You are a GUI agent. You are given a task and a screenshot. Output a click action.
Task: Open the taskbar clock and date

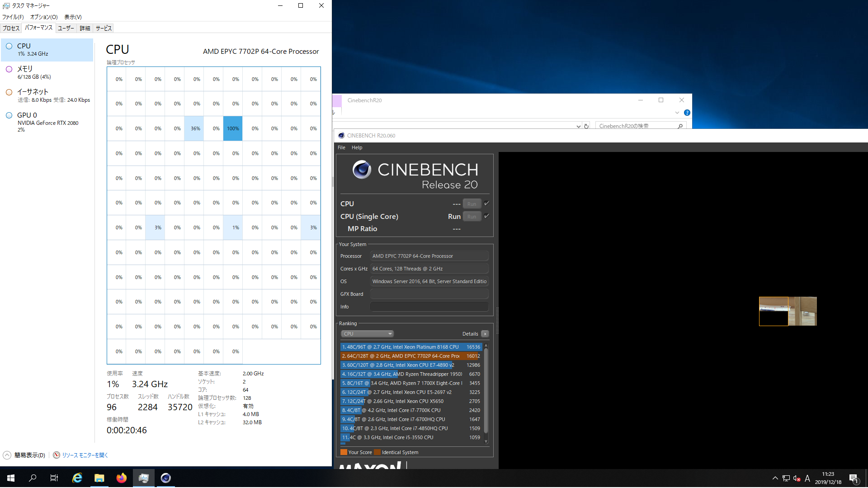pos(828,478)
